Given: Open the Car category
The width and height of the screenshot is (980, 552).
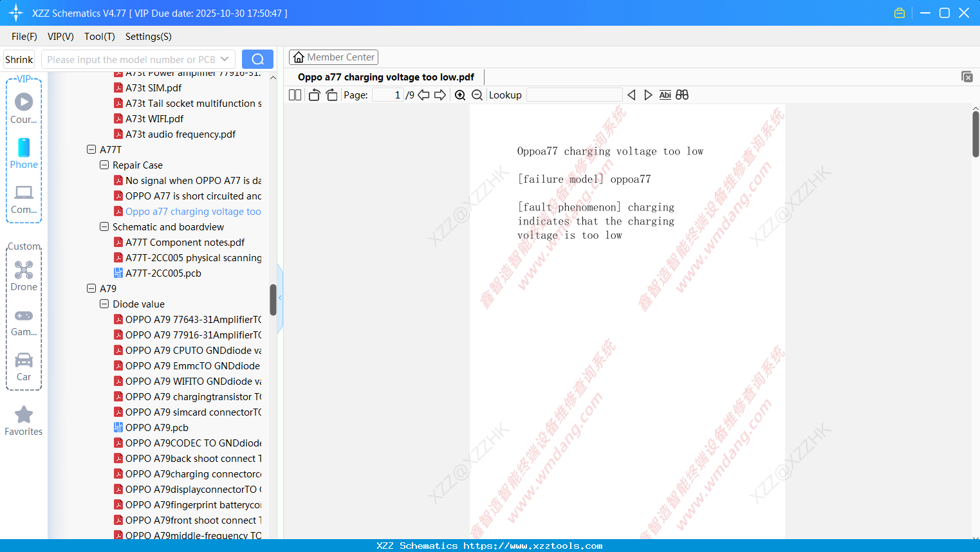Looking at the screenshot, I should 24,367.
